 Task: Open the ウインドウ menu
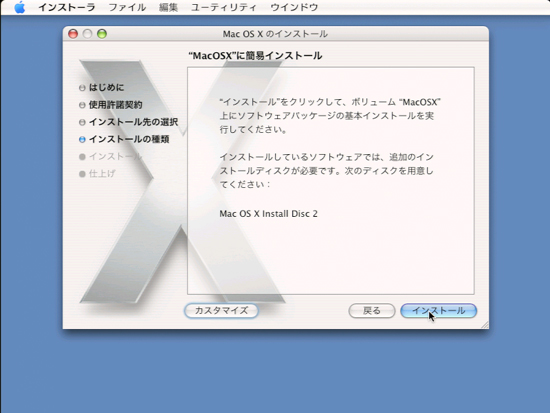pos(294,7)
